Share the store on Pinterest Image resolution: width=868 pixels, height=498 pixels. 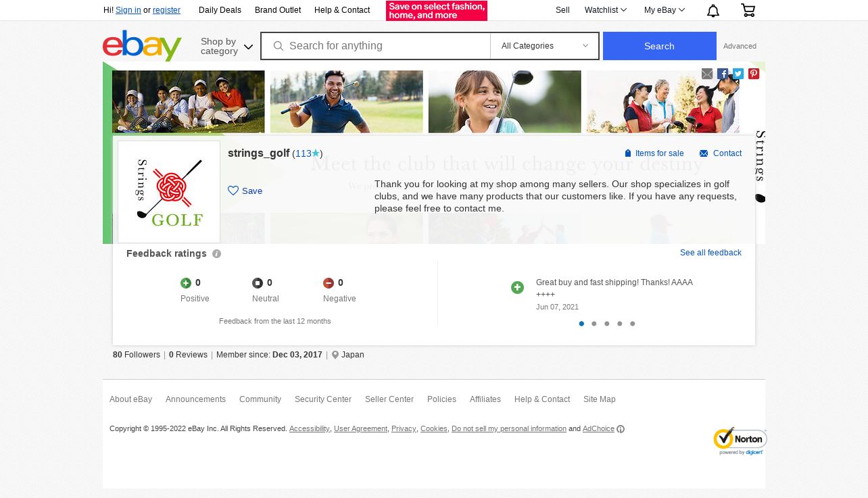click(x=754, y=74)
